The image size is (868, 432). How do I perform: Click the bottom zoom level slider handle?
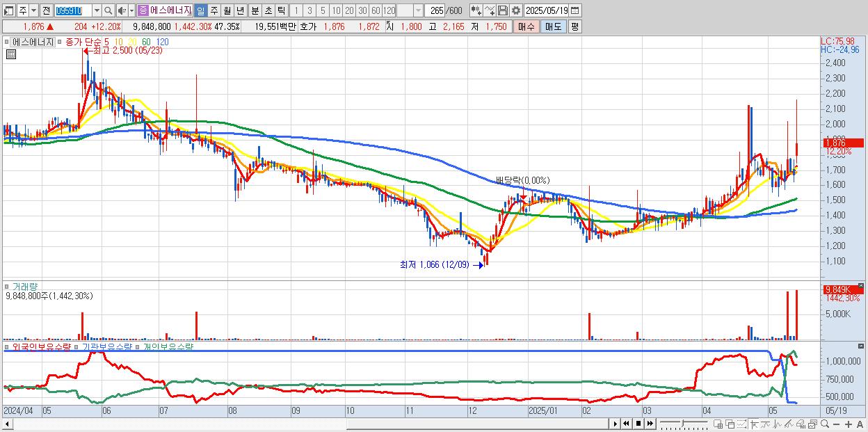point(683,423)
